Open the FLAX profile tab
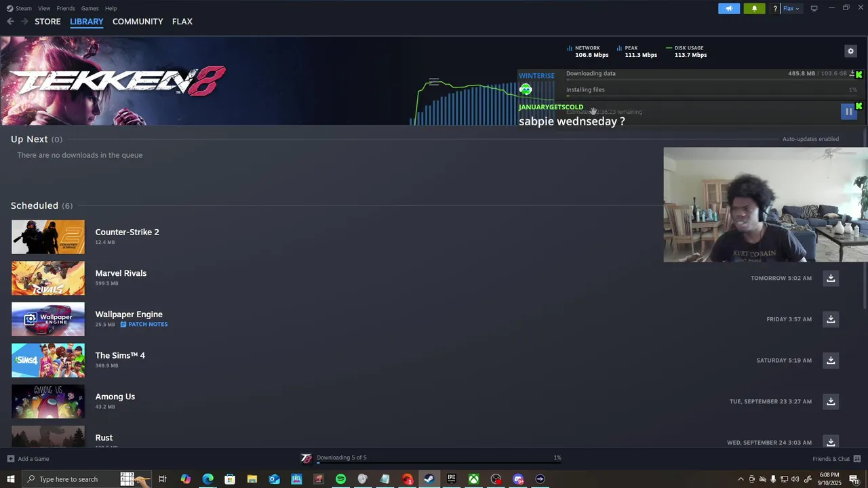The image size is (868, 488). pyautogui.click(x=182, y=22)
